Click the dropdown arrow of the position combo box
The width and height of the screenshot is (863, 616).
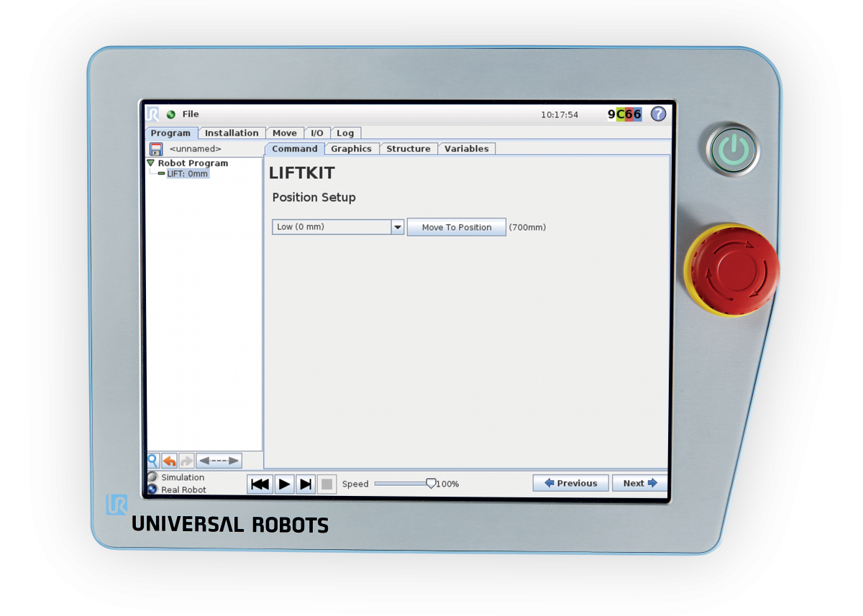point(398,227)
